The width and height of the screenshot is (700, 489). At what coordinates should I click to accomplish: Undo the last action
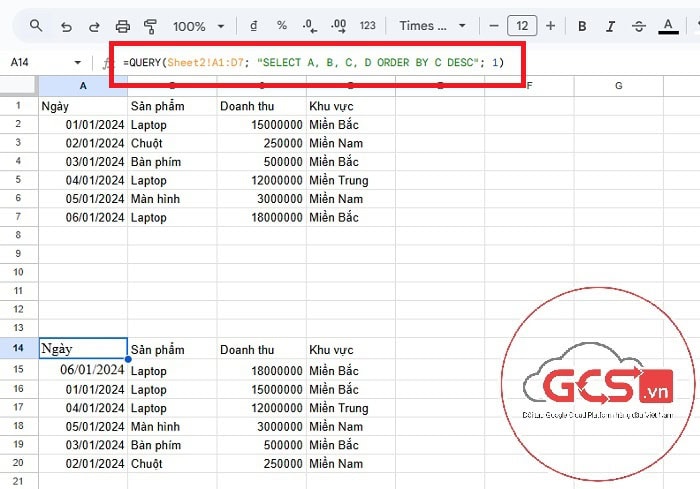click(x=66, y=26)
